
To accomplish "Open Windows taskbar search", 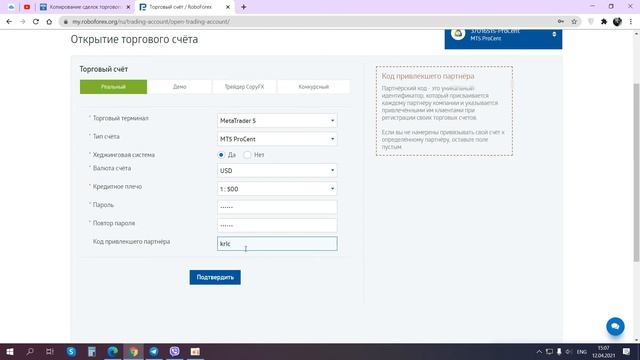I will (30, 351).
